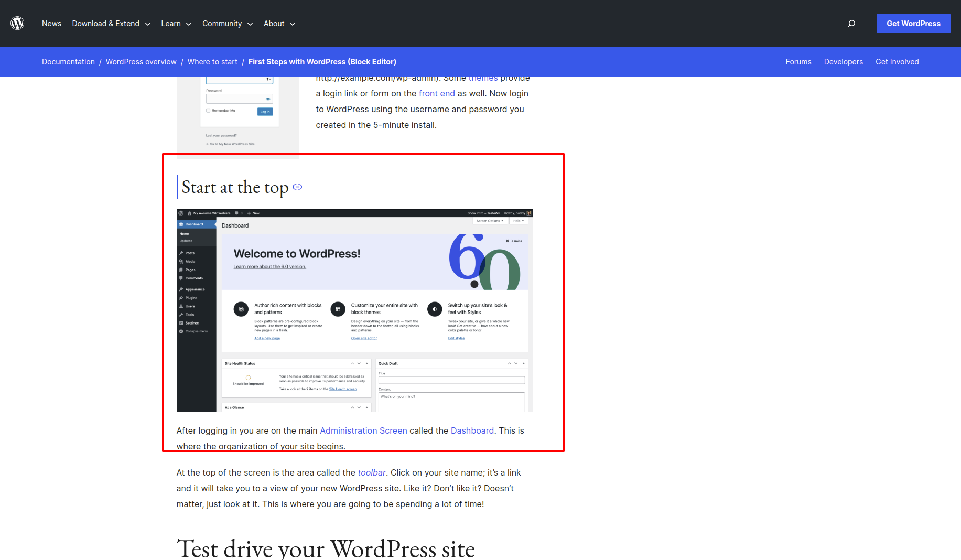This screenshot has width=961, height=560.
Task: Open the Download & Extend menu
Action: click(x=106, y=24)
